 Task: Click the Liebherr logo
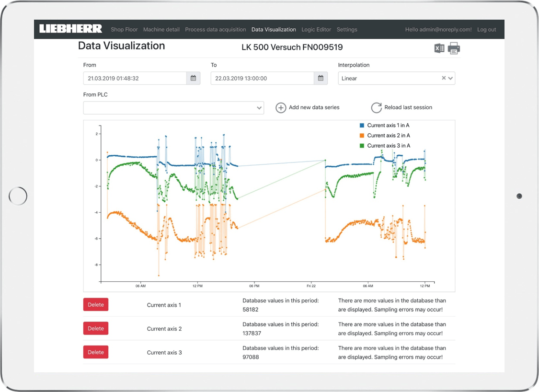[x=70, y=29]
